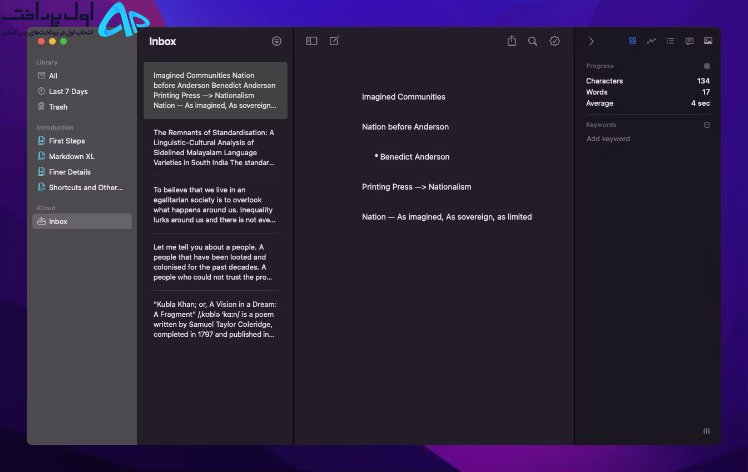This screenshot has width=748, height=472.
Task: Click the document icon beside Markdown XL
Action: coord(42,156)
